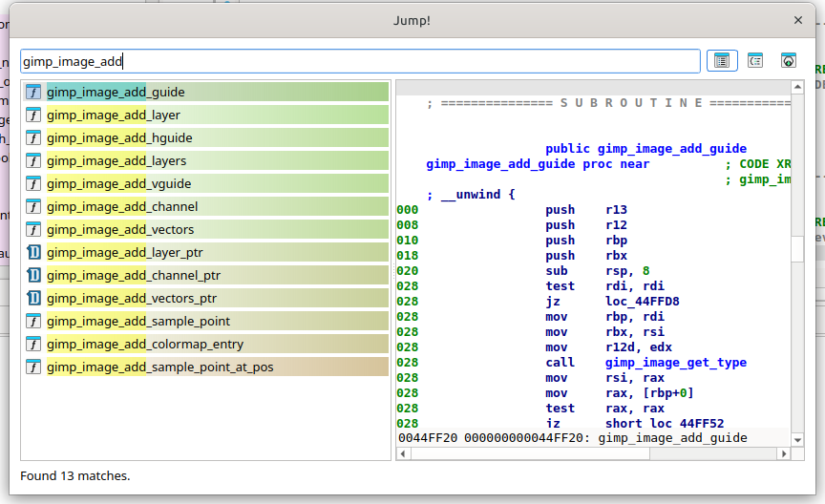Close the Jump! dialog

tap(798, 20)
